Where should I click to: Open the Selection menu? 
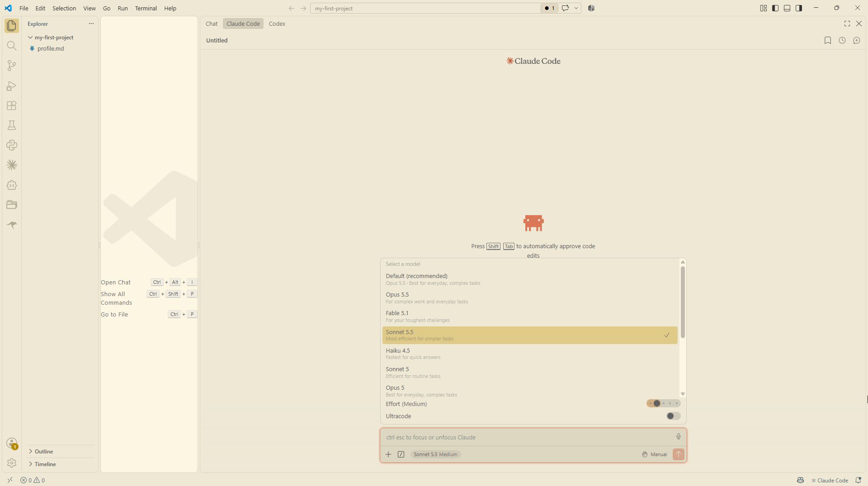(x=64, y=8)
